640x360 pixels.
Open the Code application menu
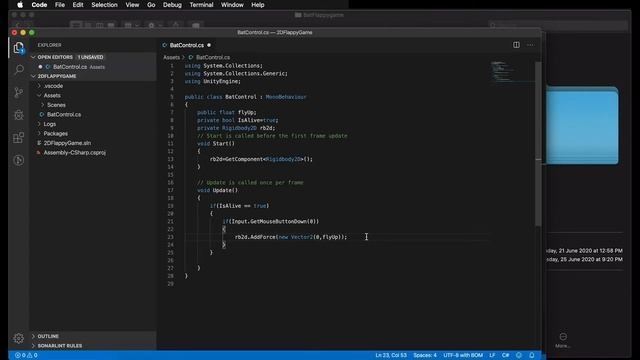click(39, 5)
